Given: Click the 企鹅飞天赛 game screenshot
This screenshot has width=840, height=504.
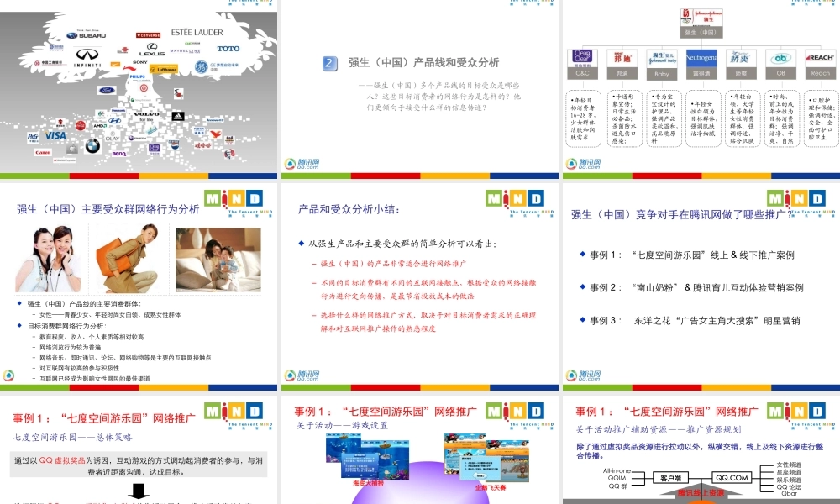Looking at the screenshot, I should click(x=486, y=458).
